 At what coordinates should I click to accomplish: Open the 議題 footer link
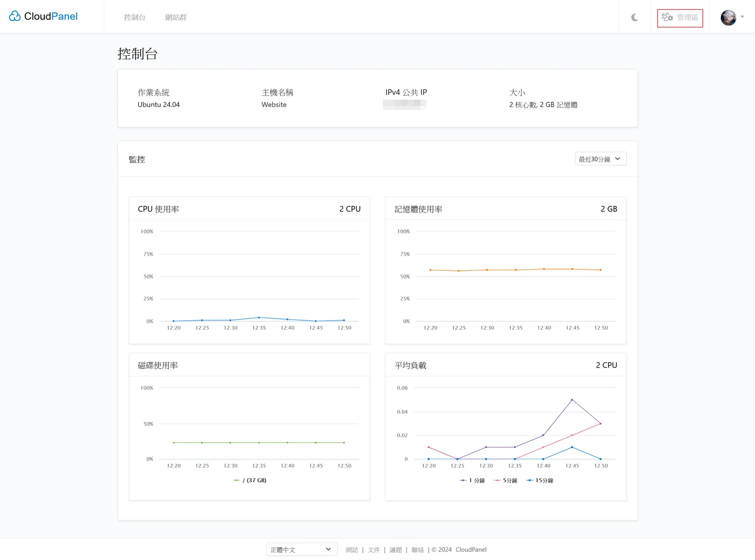[395, 550]
